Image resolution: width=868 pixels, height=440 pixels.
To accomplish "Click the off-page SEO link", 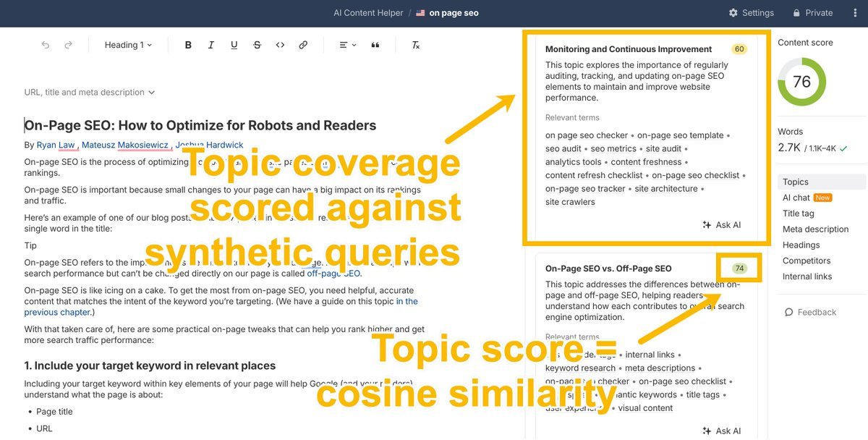I will click(333, 274).
